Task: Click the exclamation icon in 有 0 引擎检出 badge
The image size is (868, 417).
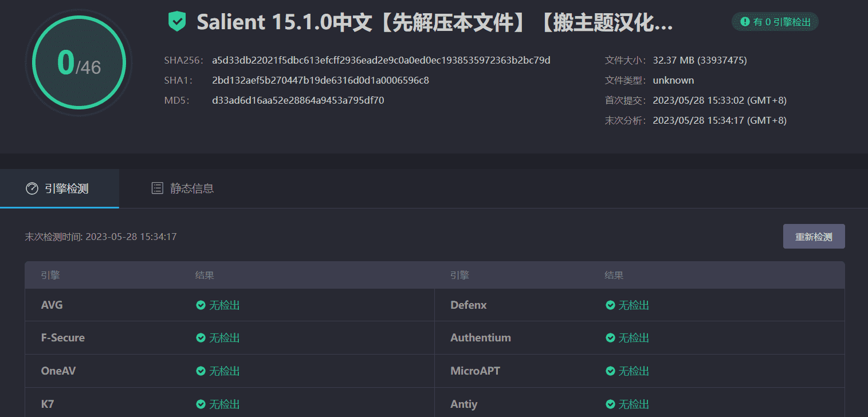Action: pyautogui.click(x=745, y=22)
